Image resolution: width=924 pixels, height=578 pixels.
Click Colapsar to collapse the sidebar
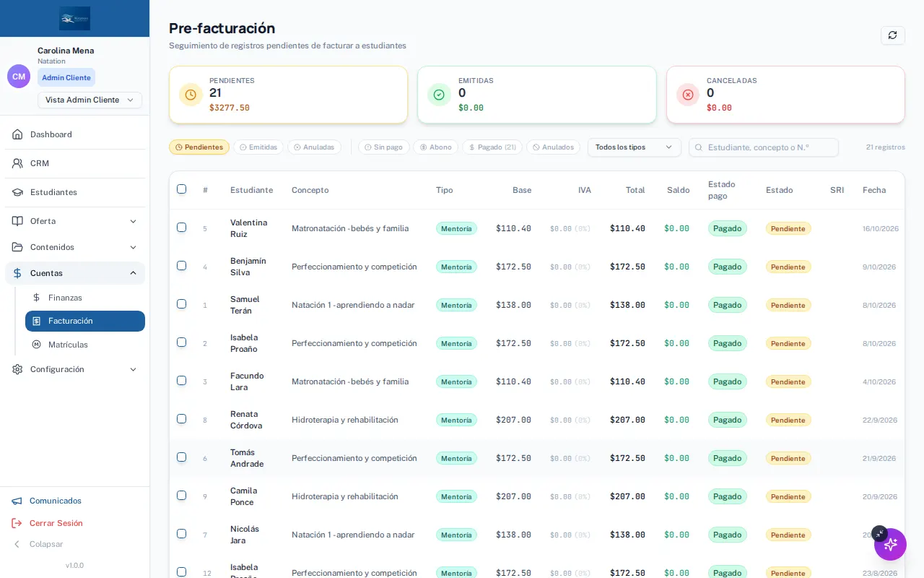pos(38,544)
